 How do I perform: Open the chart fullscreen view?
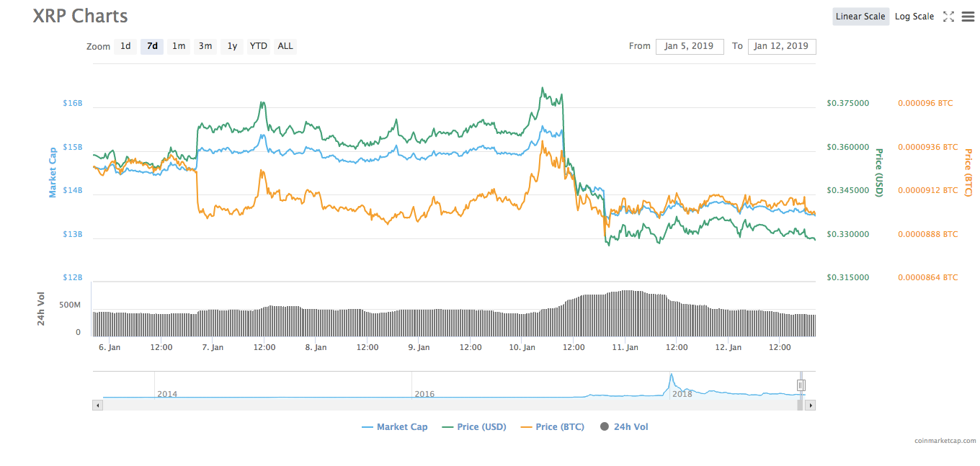pyautogui.click(x=948, y=16)
